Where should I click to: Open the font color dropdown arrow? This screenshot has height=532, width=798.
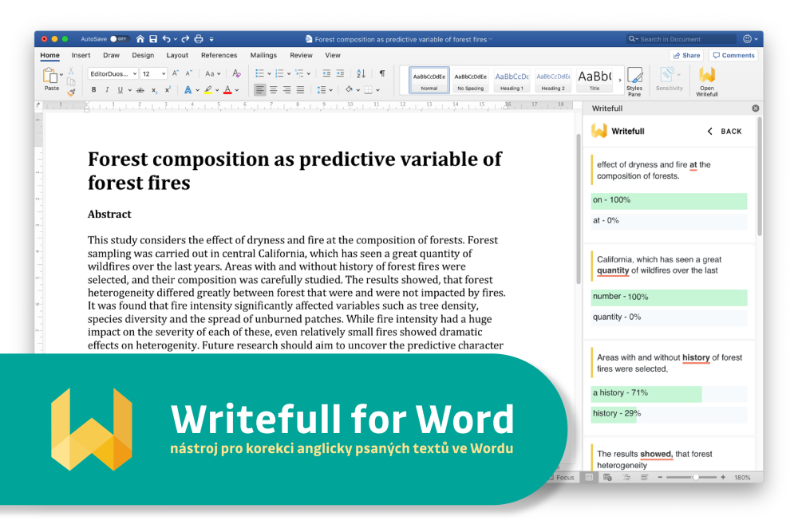(237, 91)
